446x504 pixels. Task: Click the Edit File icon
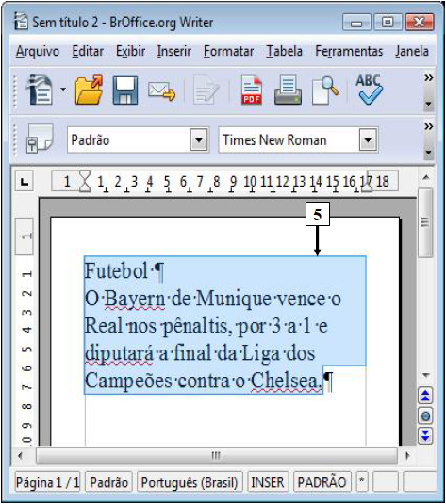[206, 90]
